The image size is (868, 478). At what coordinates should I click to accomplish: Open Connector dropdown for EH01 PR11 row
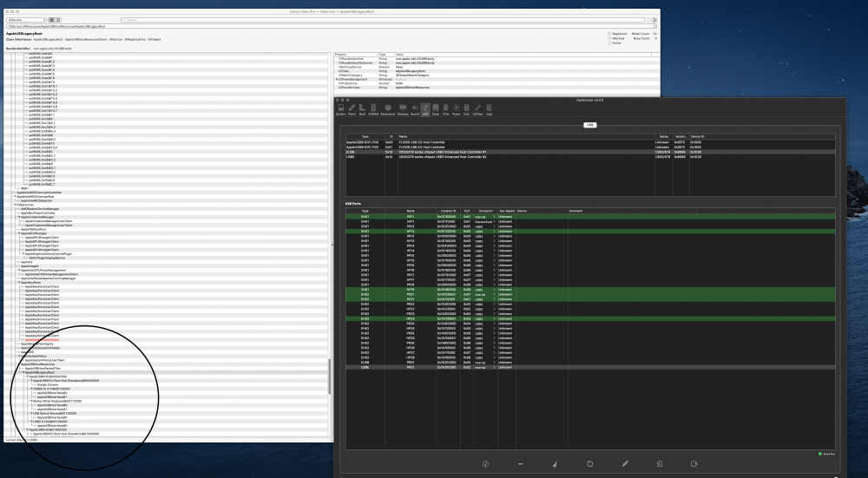click(x=484, y=217)
